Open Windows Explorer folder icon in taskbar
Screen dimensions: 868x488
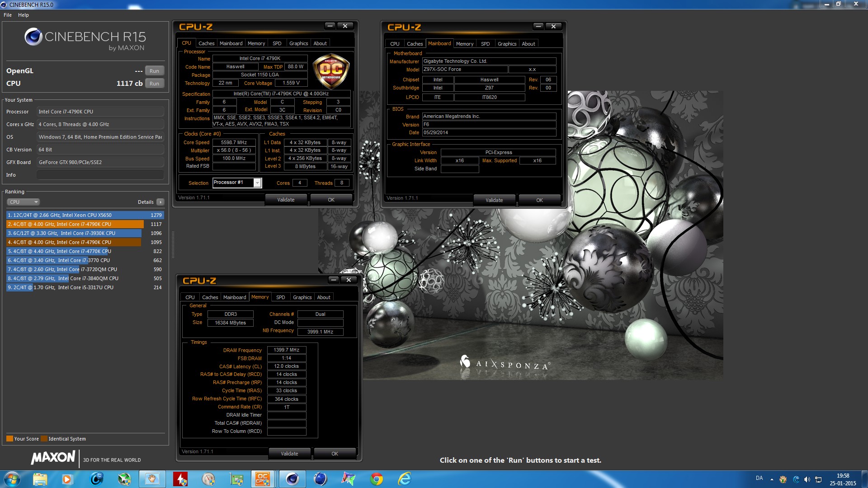[x=40, y=479]
